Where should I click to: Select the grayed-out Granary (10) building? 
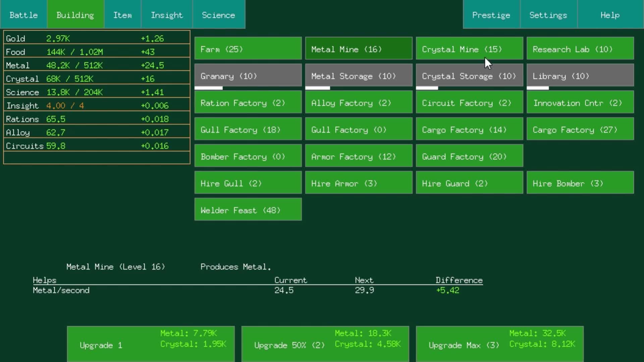point(248,76)
